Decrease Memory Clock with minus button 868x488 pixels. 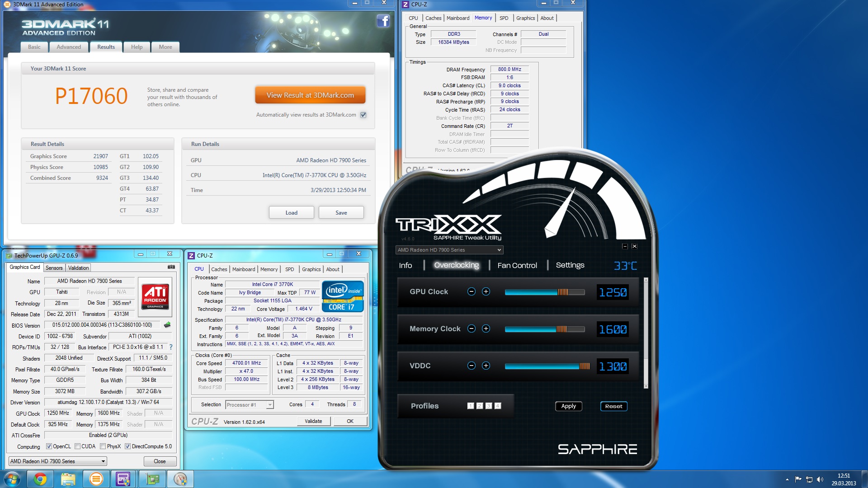pyautogui.click(x=472, y=328)
